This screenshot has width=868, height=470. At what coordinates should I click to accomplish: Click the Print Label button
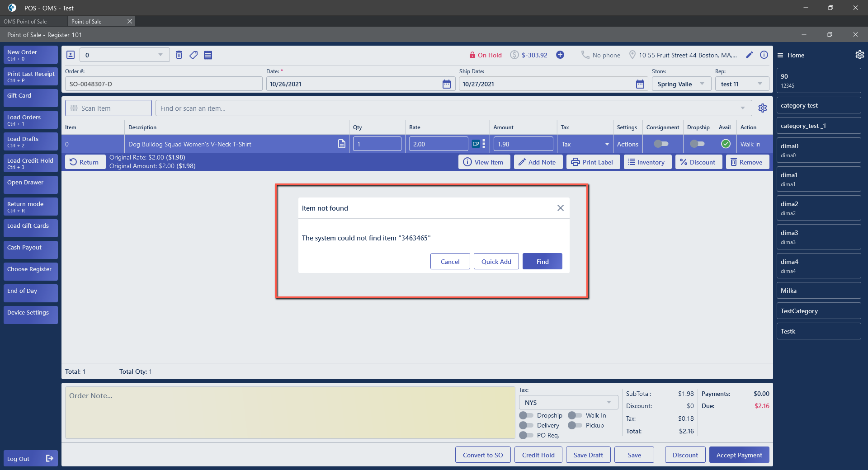[x=592, y=162]
